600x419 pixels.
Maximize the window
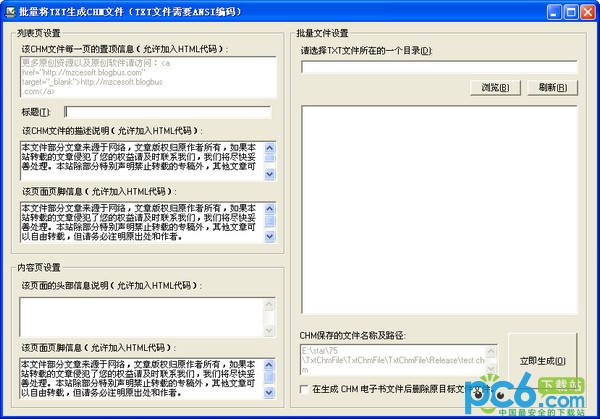tap(571, 12)
